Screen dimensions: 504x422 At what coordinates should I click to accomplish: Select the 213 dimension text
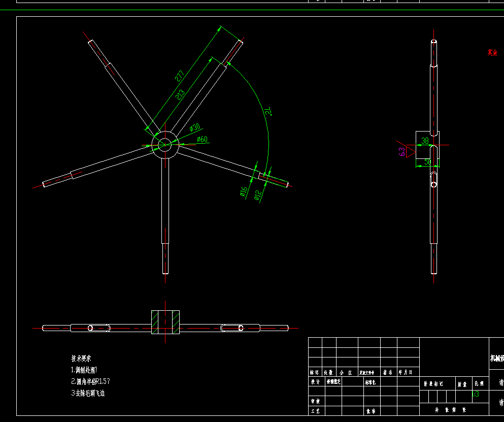(x=180, y=94)
